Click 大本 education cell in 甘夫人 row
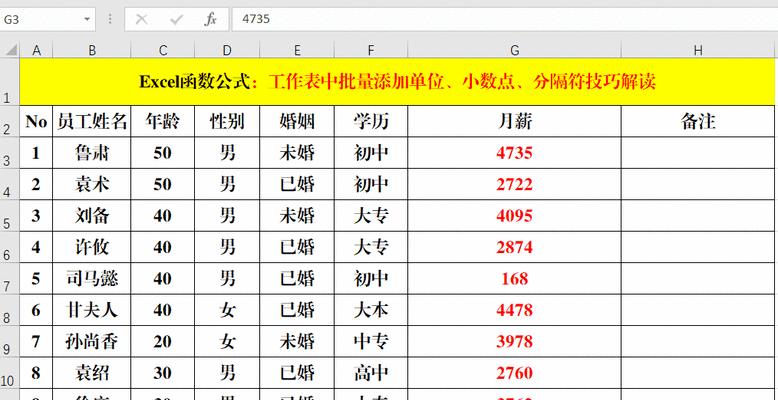This screenshot has height=400, width=778. 371,310
